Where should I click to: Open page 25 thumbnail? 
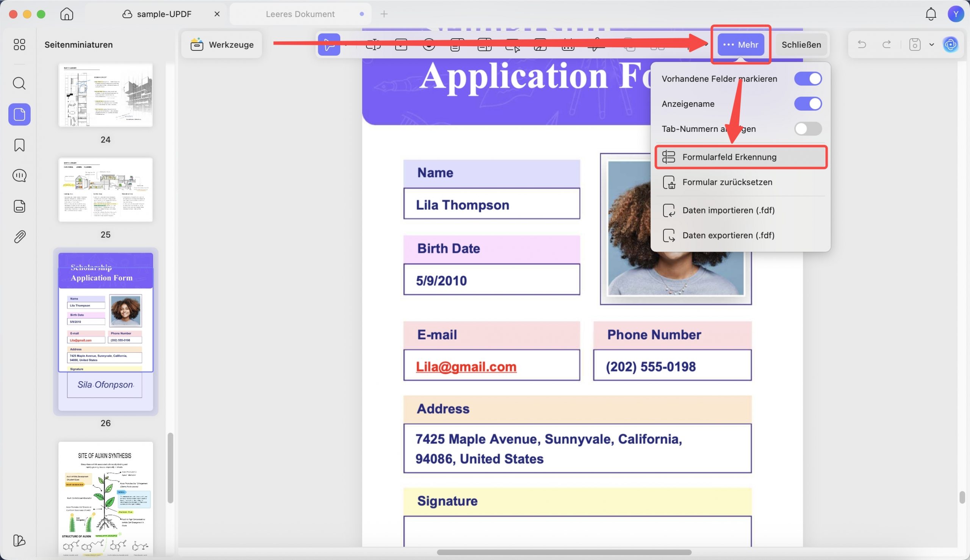coord(105,189)
